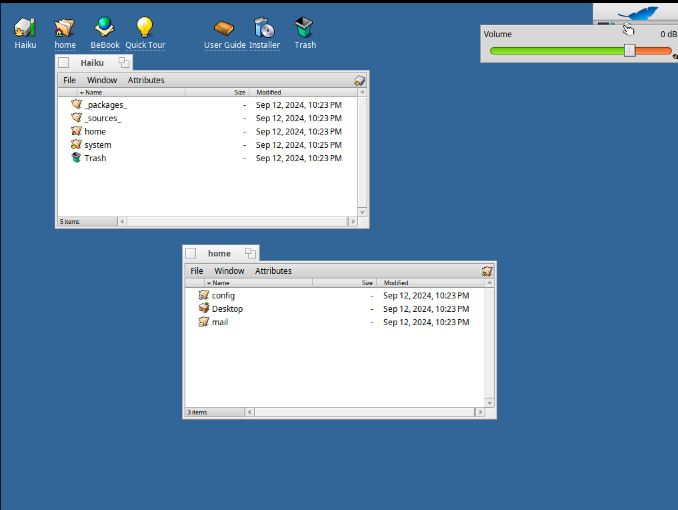Click the orange portion of Volume slider
Screen dimensions: 678x510
point(653,51)
